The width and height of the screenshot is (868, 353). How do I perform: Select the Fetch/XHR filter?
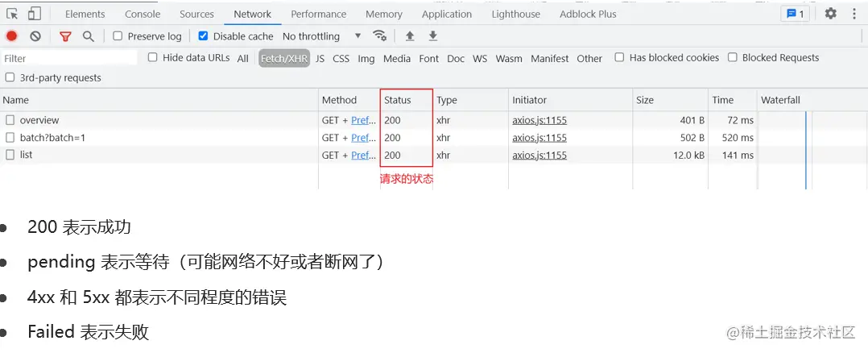(284, 58)
